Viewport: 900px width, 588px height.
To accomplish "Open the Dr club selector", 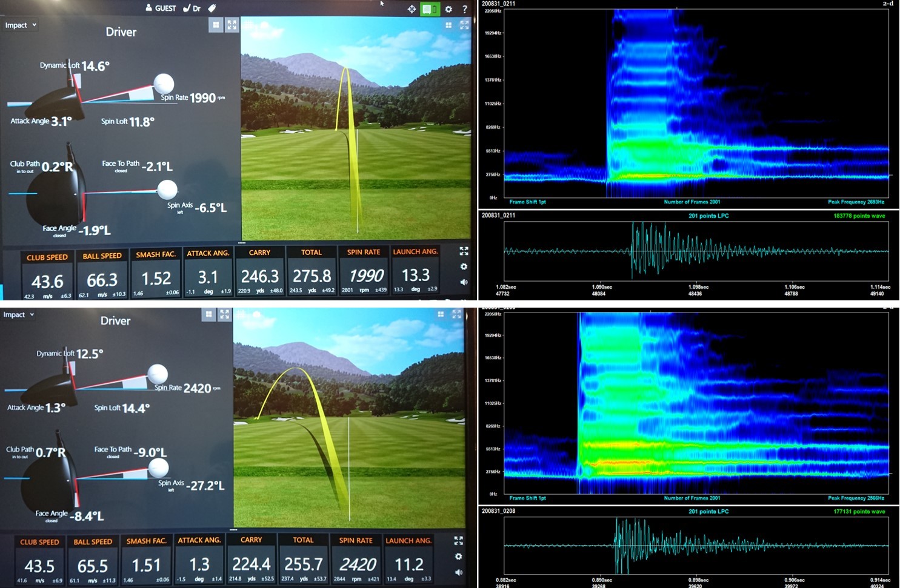I will (x=192, y=8).
